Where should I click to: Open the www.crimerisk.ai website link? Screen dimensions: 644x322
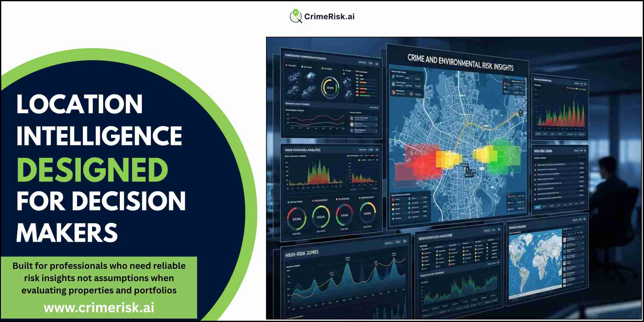tap(99, 308)
